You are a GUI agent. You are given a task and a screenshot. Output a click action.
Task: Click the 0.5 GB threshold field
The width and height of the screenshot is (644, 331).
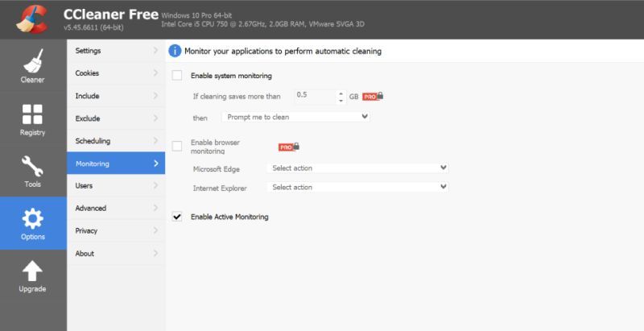coord(316,96)
